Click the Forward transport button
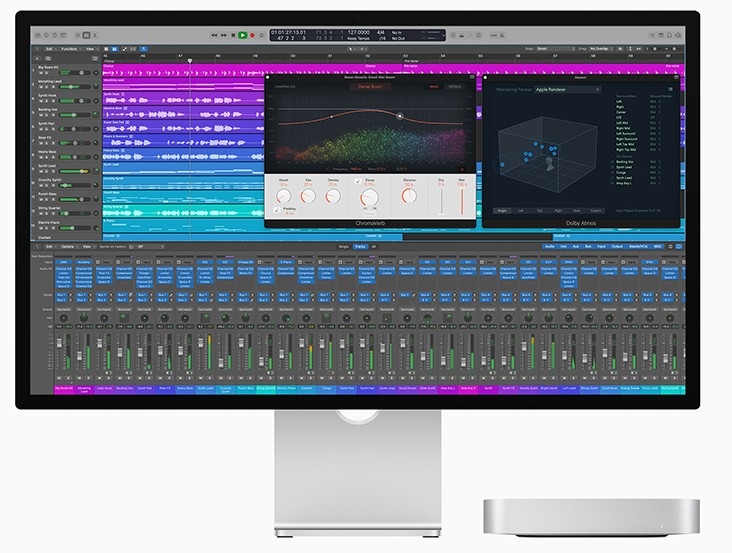This screenshot has height=553, width=732. tap(224, 35)
